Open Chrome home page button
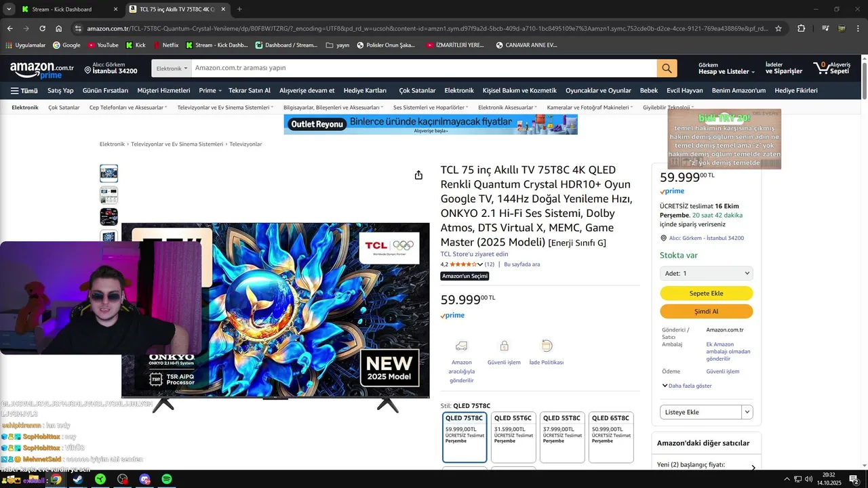The image size is (868, 488). 59,28
